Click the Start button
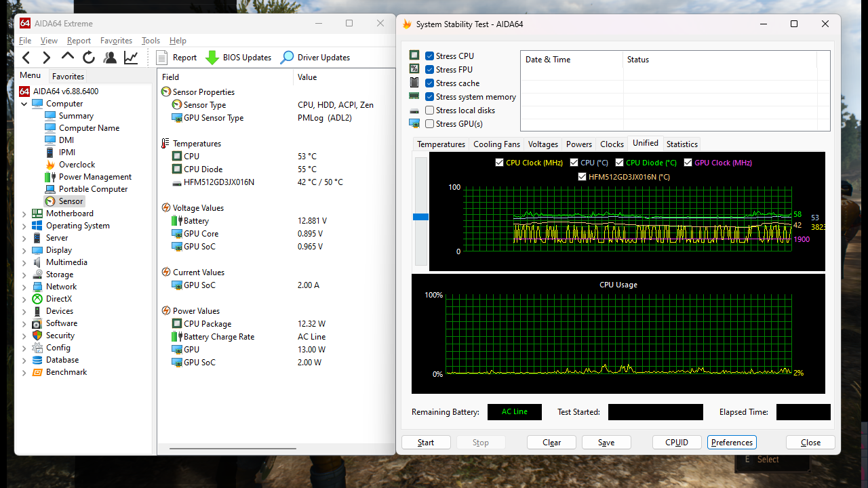The image size is (868, 488). point(426,443)
